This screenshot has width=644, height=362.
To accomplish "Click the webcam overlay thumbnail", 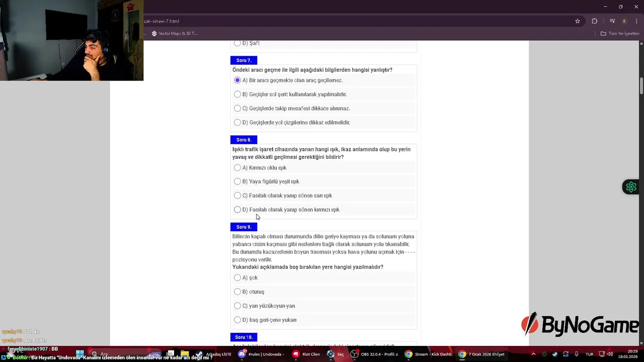I will pos(71,40).
